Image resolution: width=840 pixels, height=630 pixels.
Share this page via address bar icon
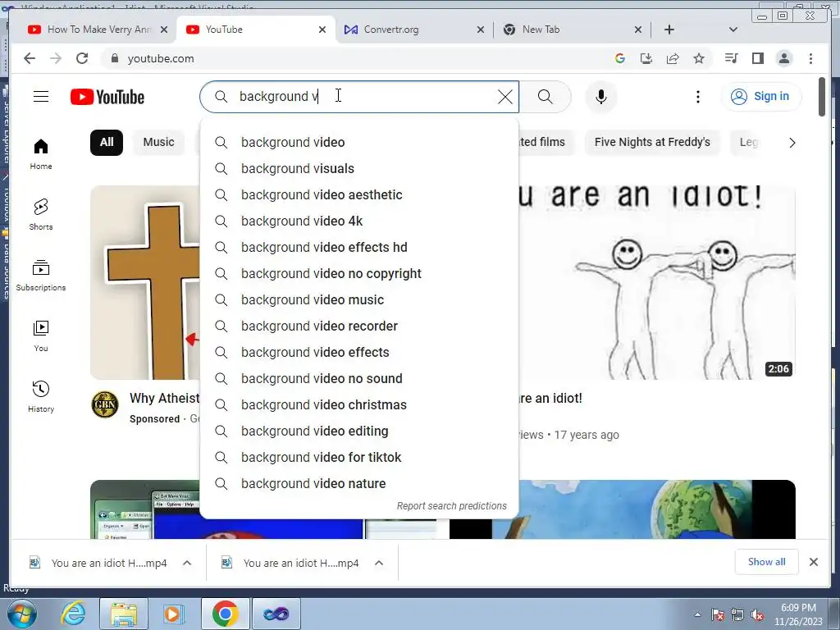coord(673,58)
